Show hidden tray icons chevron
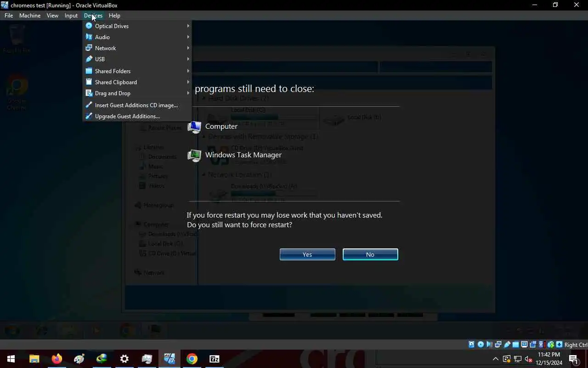This screenshot has height=368, width=588. [496, 359]
